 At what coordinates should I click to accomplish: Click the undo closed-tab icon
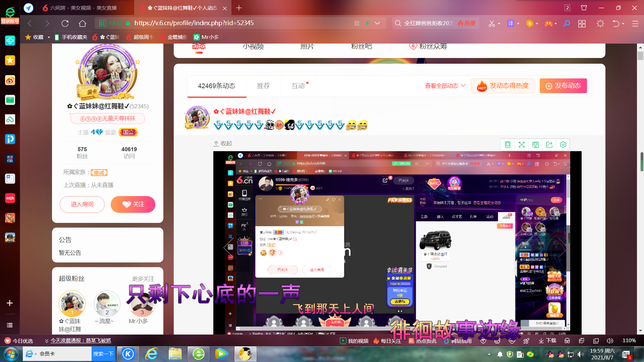pos(616,23)
